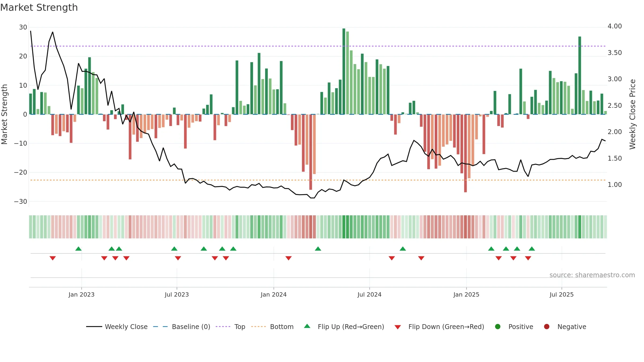Toggle the Baseline (0) legend label
Viewport: 644px width, 362px height.
point(191,327)
